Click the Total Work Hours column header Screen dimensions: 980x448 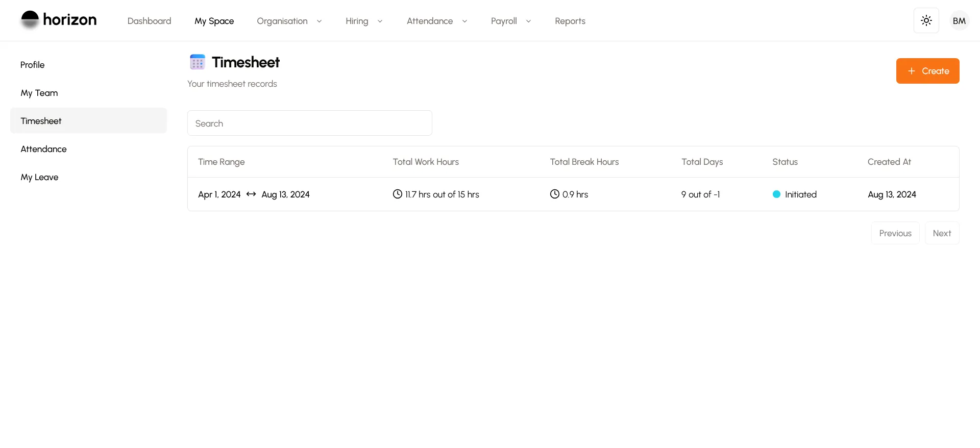[426, 162]
